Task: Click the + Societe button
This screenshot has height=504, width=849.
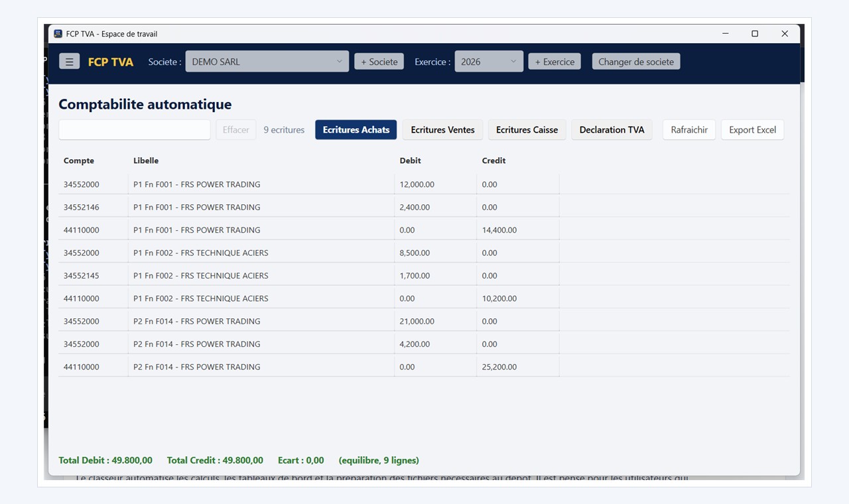Action: (x=379, y=62)
